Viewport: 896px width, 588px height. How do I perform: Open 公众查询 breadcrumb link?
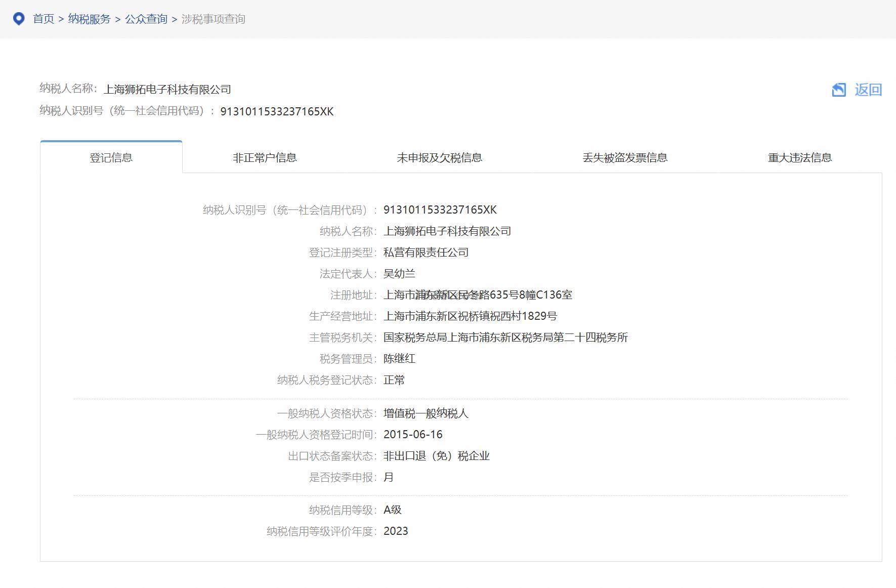(146, 19)
